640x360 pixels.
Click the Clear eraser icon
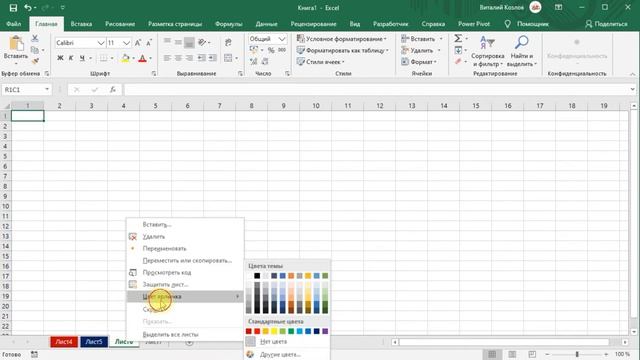[458, 61]
